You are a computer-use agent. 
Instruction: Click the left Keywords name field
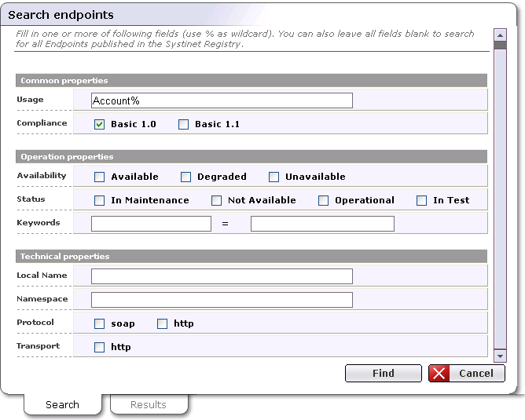(151, 224)
